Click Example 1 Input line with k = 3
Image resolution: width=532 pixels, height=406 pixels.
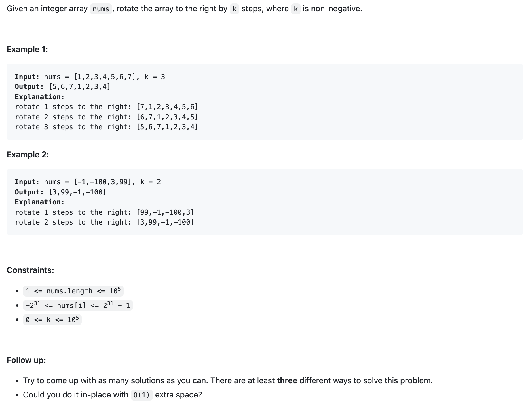click(x=90, y=77)
